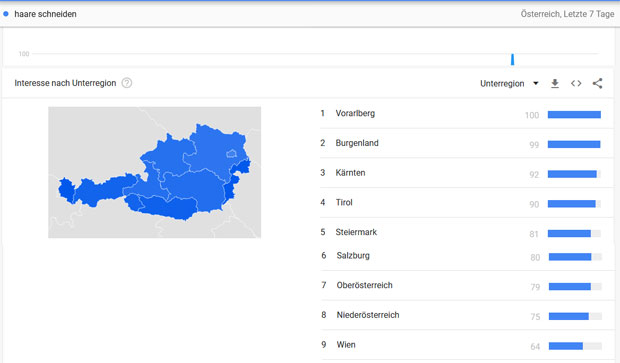
Task: Click the share icon
Action: click(597, 83)
